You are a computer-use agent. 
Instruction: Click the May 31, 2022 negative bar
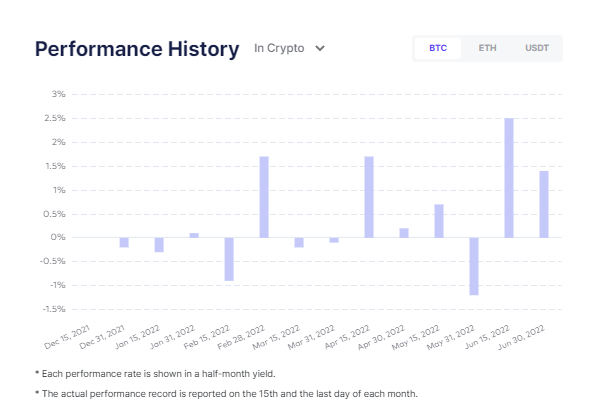[474, 266]
